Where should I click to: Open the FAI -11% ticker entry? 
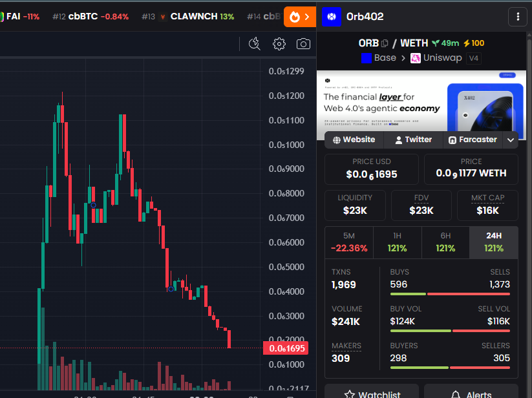click(20, 17)
